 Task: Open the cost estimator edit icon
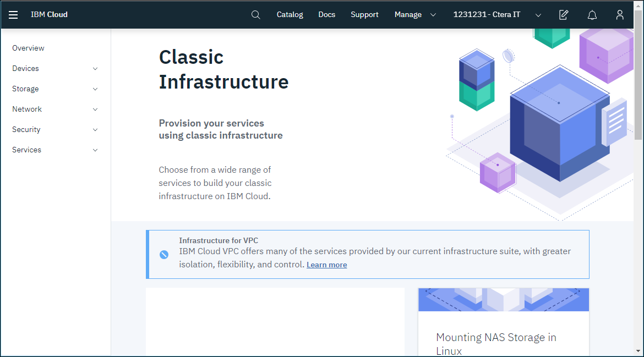(x=564, y=15)
